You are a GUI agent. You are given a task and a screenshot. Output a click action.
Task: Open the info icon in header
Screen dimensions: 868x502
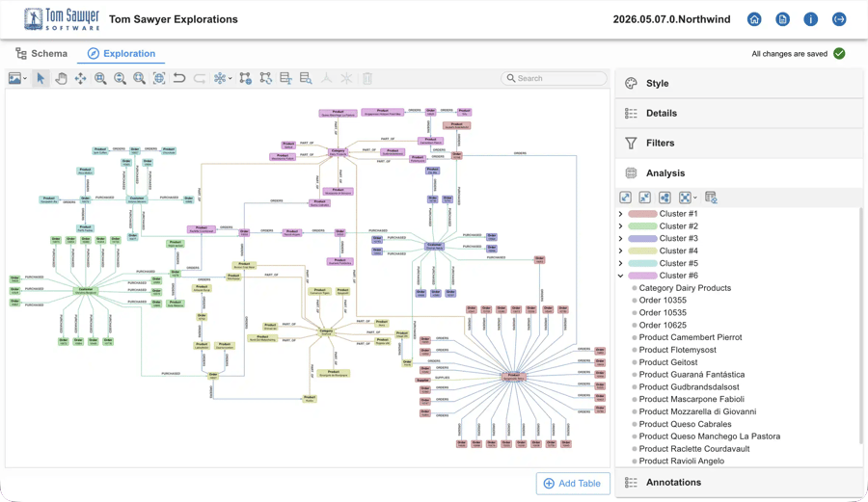(810, 19)
